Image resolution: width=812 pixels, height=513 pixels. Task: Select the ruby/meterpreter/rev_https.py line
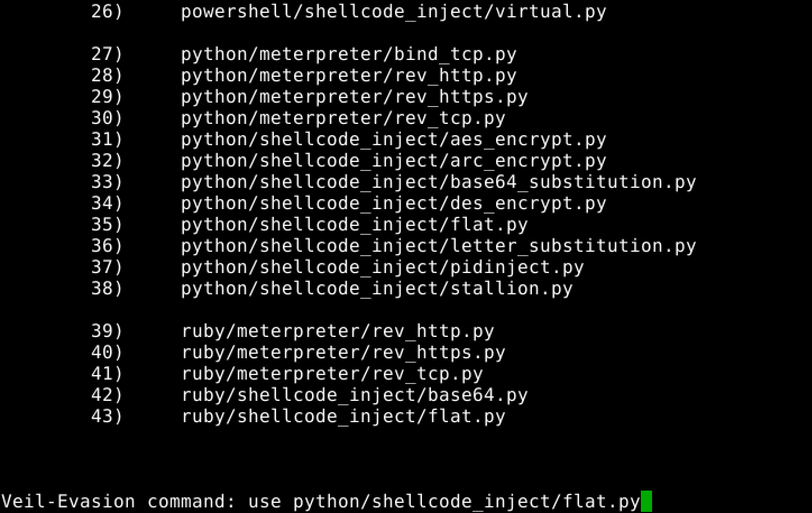(x=343, y=353)
